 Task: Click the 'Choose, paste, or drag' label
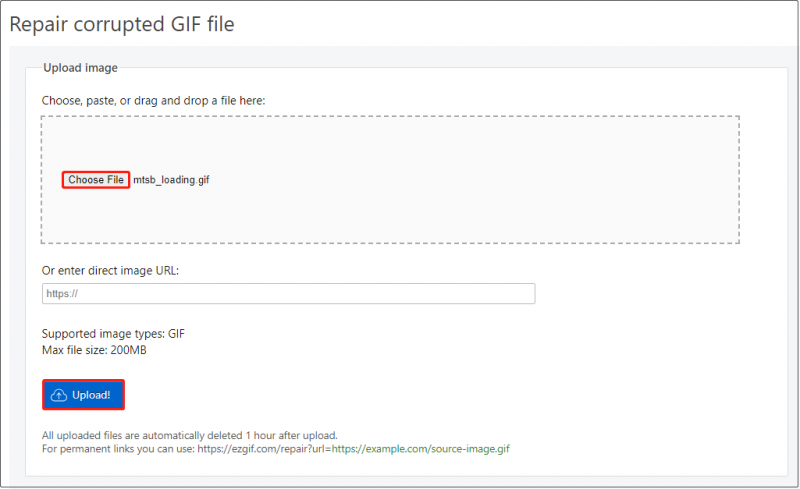pos(154,101)
